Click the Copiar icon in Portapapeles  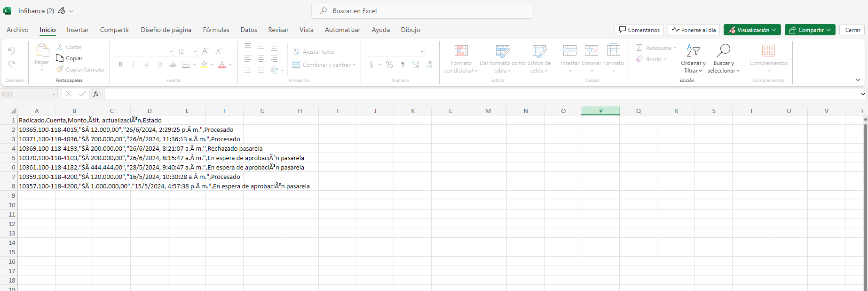tap(60, 58)
